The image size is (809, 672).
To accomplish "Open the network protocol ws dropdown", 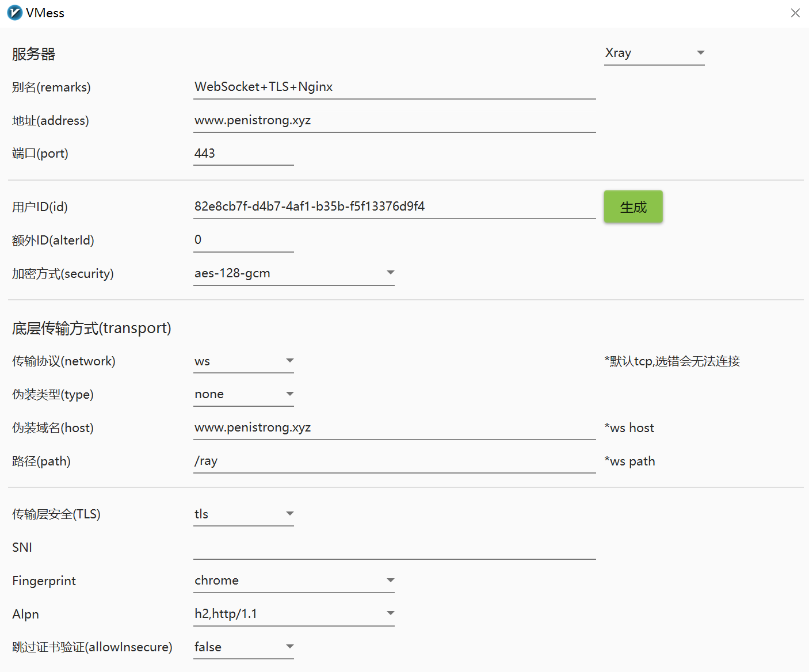I will pyautogui.click(x=243, y=361).
